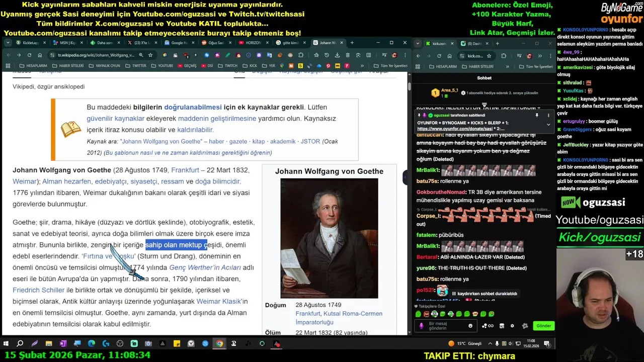Open new tab in Wikipedia window

pos(352,43)
